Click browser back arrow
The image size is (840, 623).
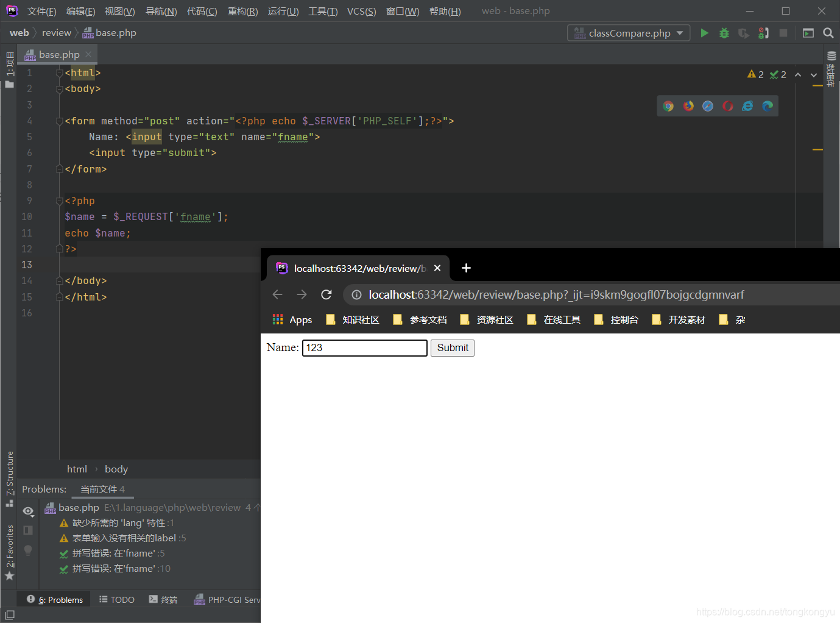(x=278, y=294)
